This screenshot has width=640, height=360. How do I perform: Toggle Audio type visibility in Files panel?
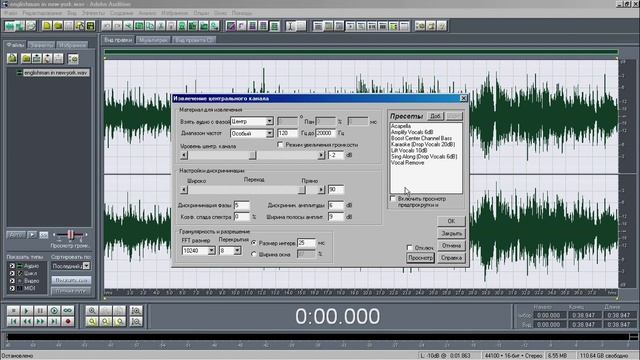pos(12,266)
